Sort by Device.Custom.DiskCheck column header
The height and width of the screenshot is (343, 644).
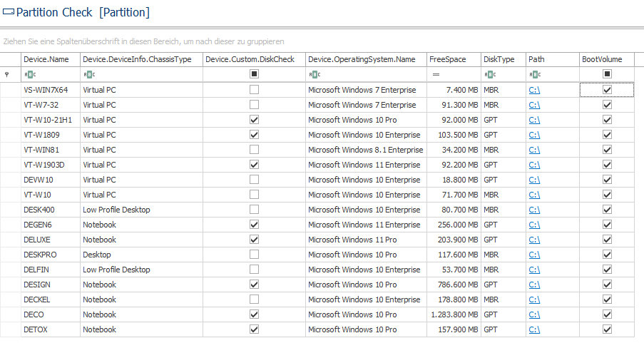click(254, 59)
